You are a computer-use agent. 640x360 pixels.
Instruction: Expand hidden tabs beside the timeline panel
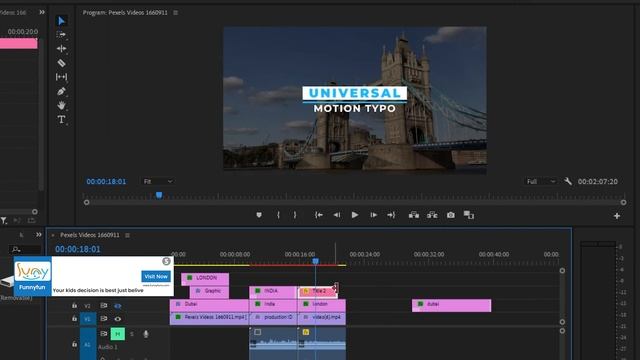click(39, 235)
